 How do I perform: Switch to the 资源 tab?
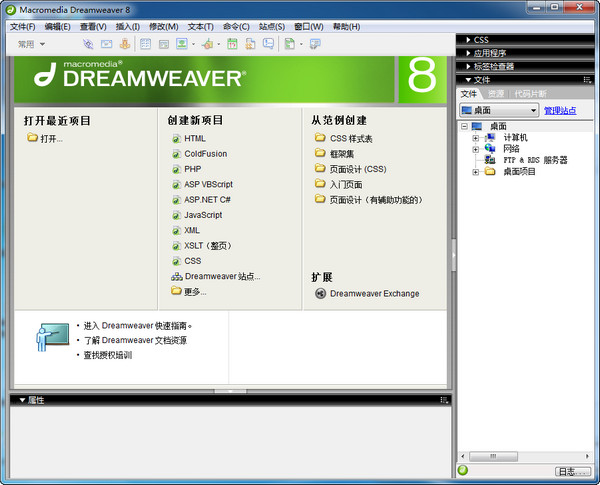(x=496, y=93)
